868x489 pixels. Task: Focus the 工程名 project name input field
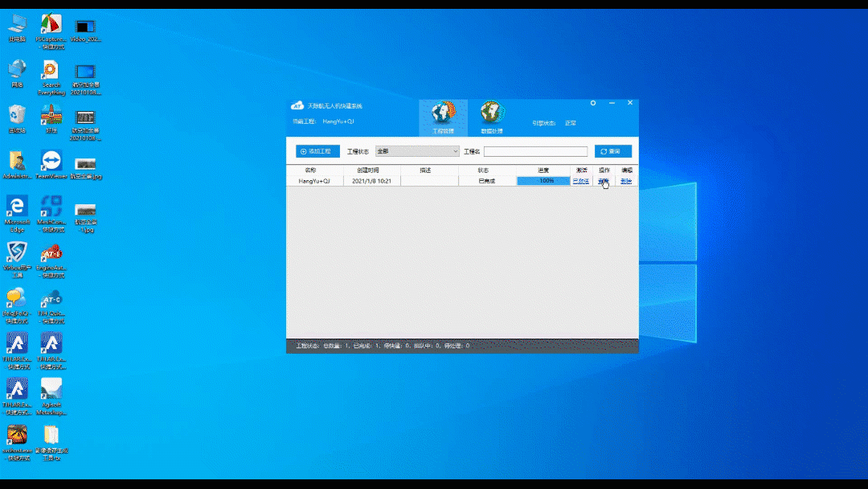pyautogui.click(x=535, y=151)
